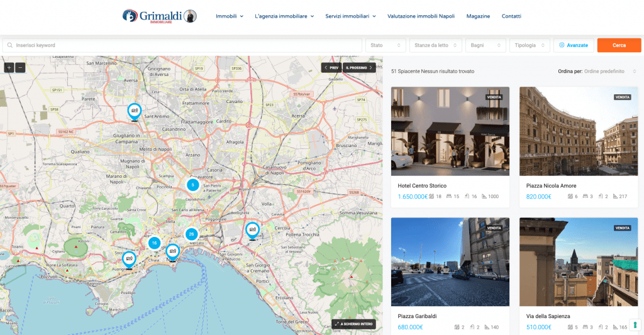Click the property marker near Sant'Antimo

tap(135, 112)
